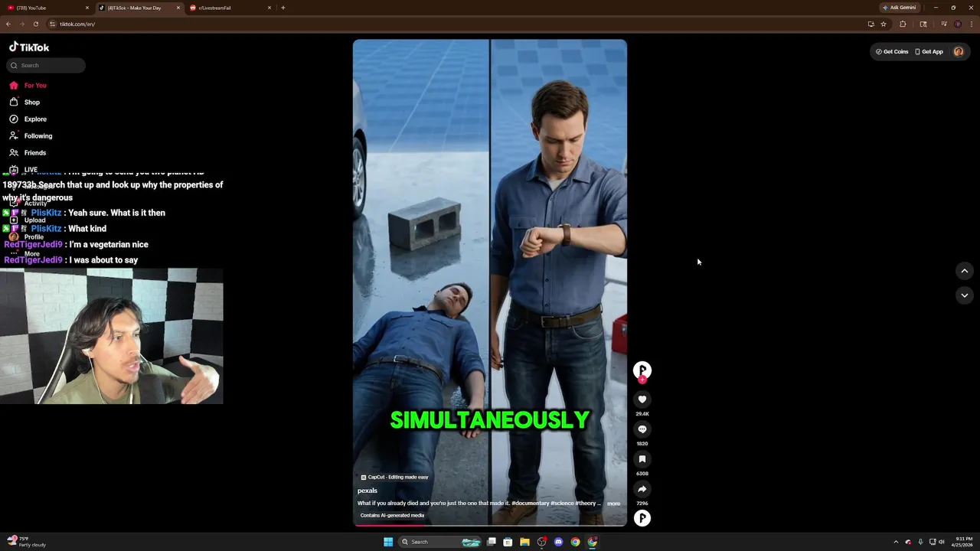Bookmark the video to favorites

pos(642,459)
